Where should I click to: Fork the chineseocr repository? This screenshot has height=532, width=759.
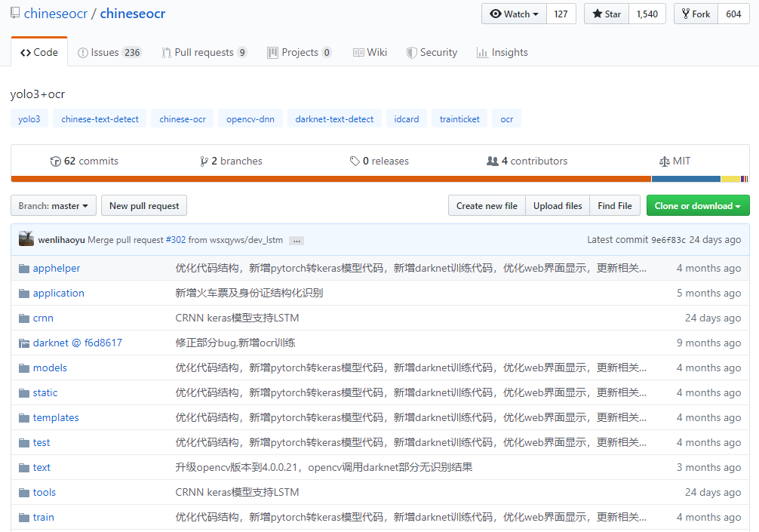coord(696,14)
